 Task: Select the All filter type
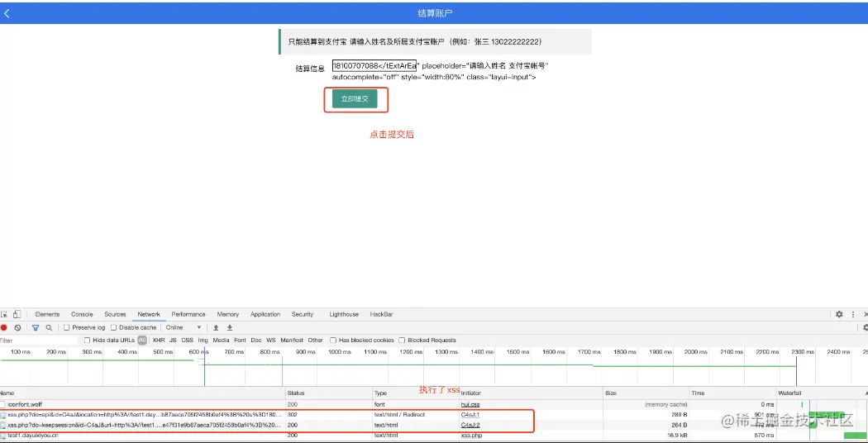142,340
